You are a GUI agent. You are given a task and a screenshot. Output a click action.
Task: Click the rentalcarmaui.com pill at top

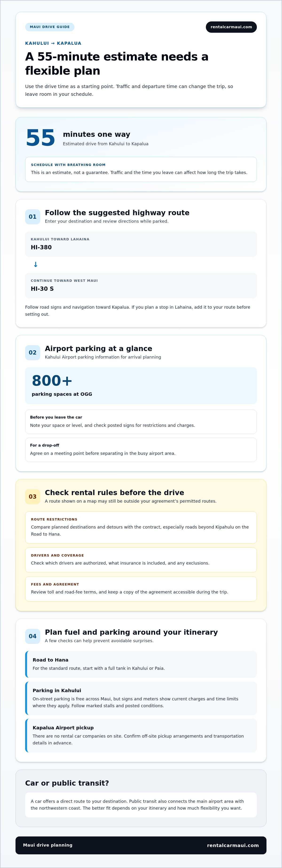pos(231,27)
